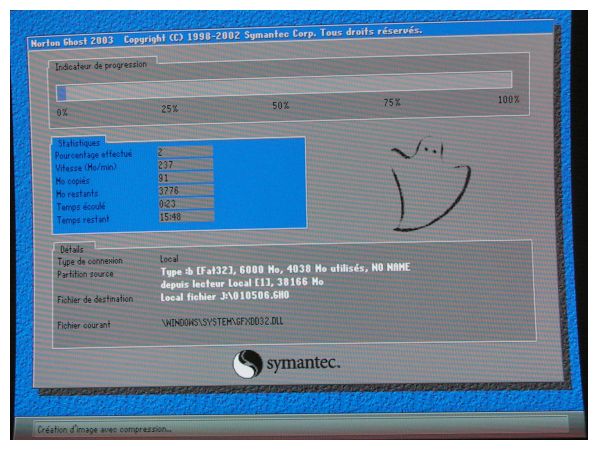
Task: Click the progress bar blue fill indicator
Action: click(61, 93)
